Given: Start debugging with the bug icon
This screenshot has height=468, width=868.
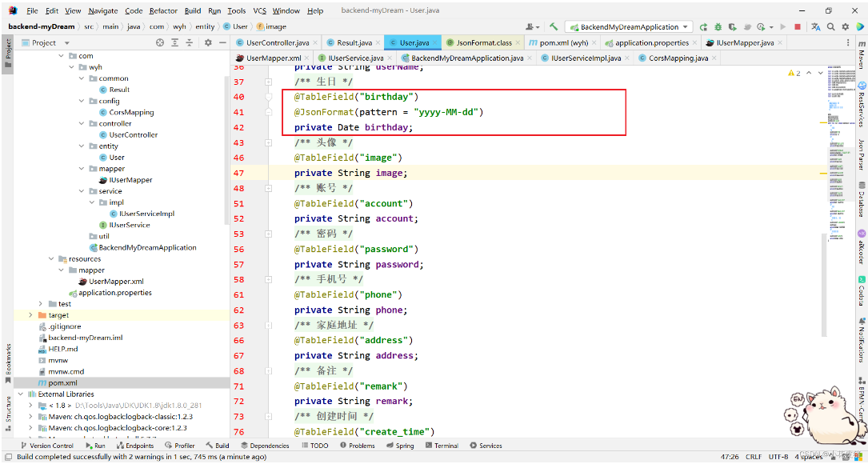Looking at the screenshot, I should [718, 26].
